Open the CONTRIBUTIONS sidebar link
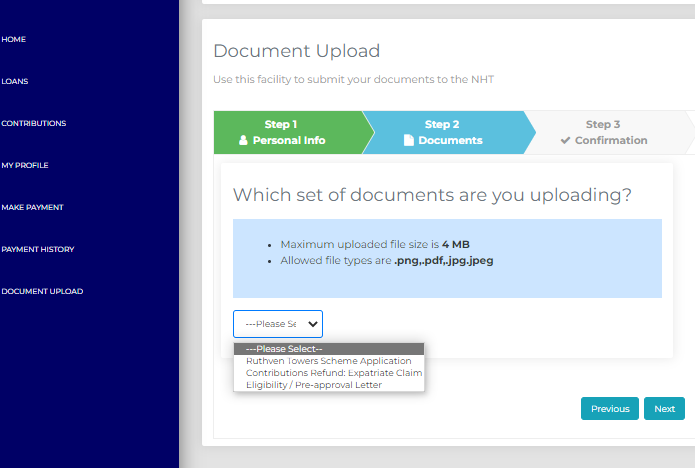Image resolution: width=695 pixels, height=468 pixels. pyautogui.click(x=34, y=124)
